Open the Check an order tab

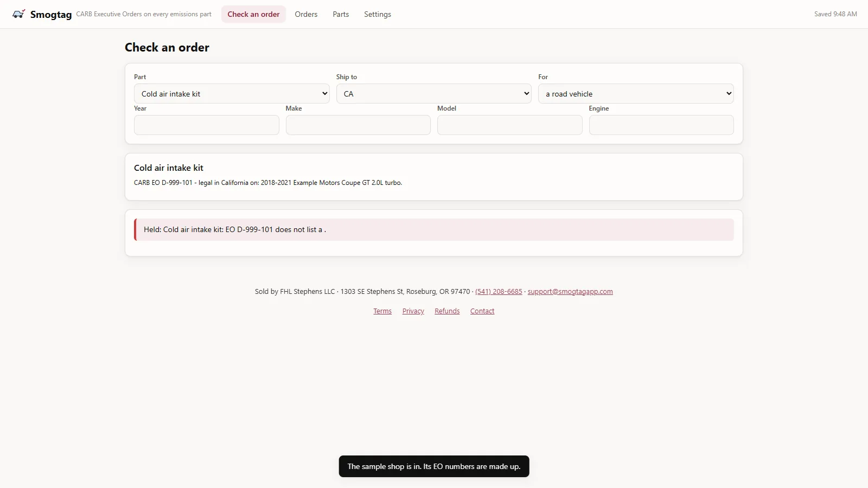(x=253, y=14)
